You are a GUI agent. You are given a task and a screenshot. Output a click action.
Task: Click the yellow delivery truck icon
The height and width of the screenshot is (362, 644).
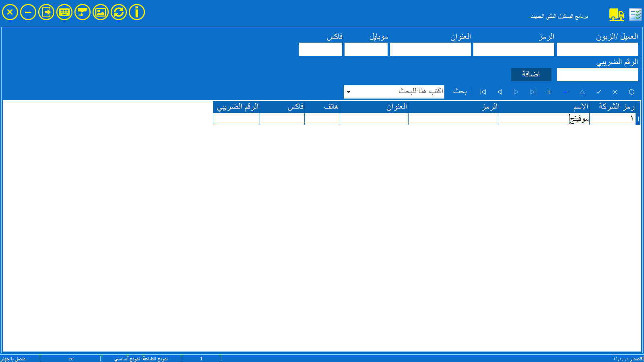616,15
